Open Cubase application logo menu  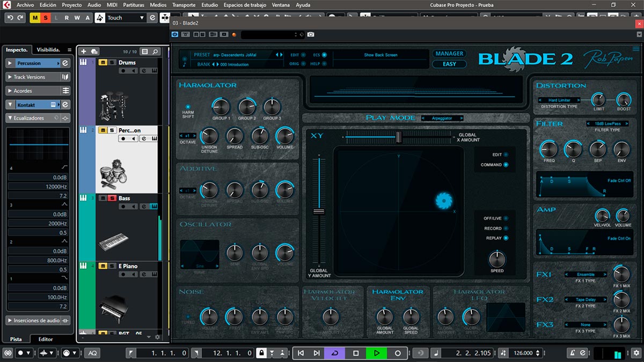pyautogui.click(x=7, y=5)
